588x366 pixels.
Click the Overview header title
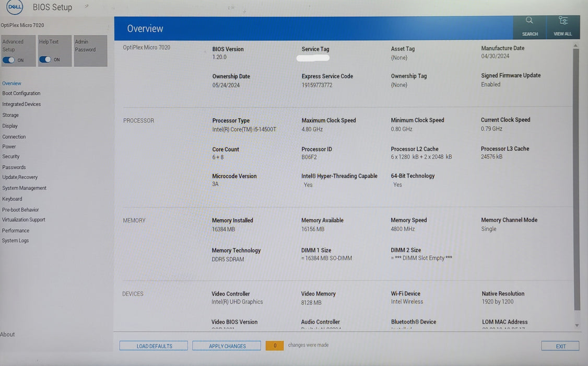pyautogui.click(x=145, y=29)
